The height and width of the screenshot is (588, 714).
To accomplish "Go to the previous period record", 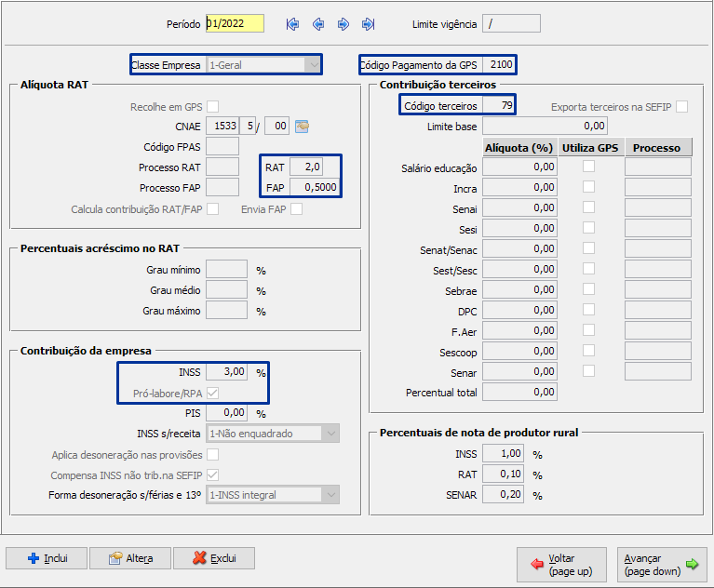I will pos(318,24).
